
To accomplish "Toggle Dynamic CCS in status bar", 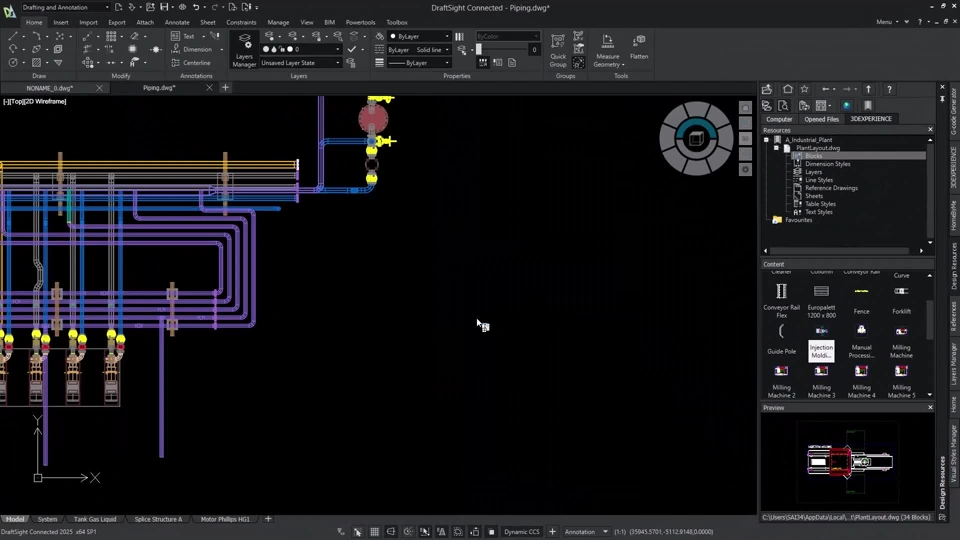I will (x=522, y=531).
